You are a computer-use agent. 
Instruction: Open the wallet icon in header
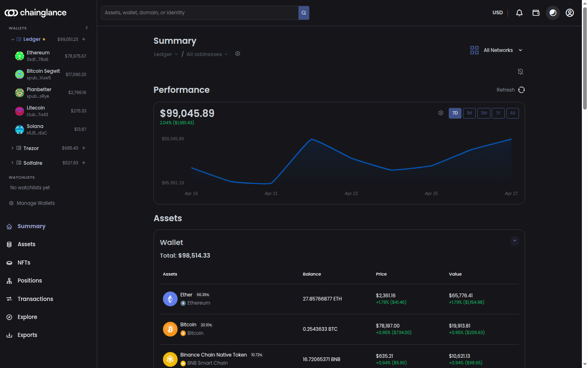coord(536,13)
